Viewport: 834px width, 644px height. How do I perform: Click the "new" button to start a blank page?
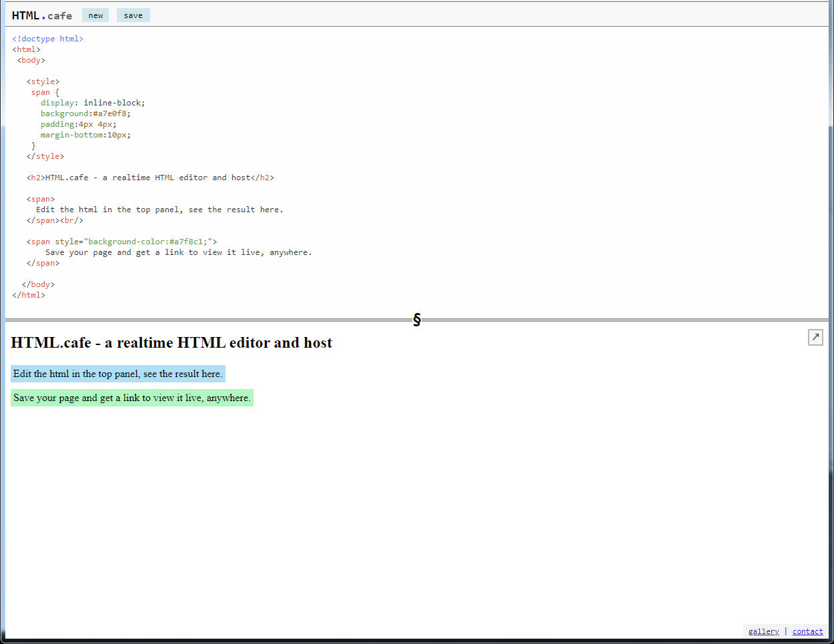95,15
